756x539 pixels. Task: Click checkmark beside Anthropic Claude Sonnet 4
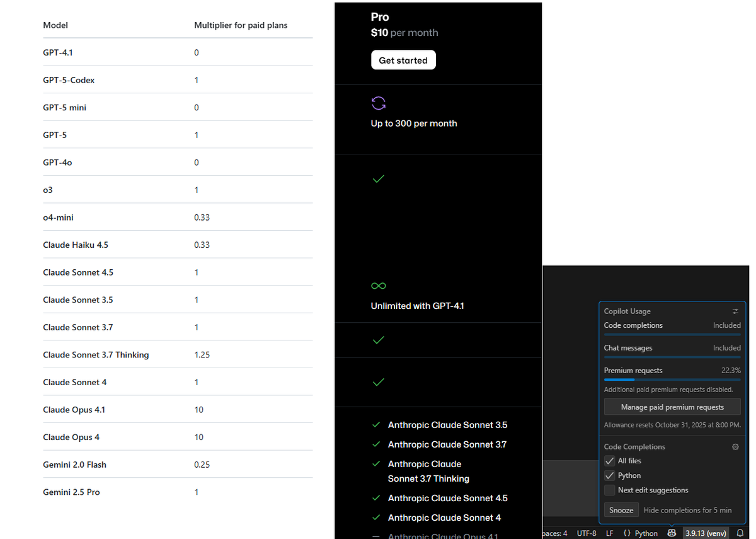click(x=376, y=518)
